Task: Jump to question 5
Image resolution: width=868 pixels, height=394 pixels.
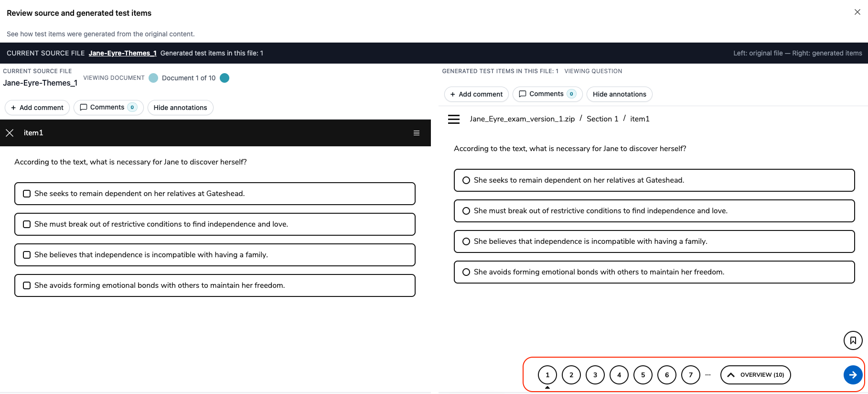Action: pos(643,375)
